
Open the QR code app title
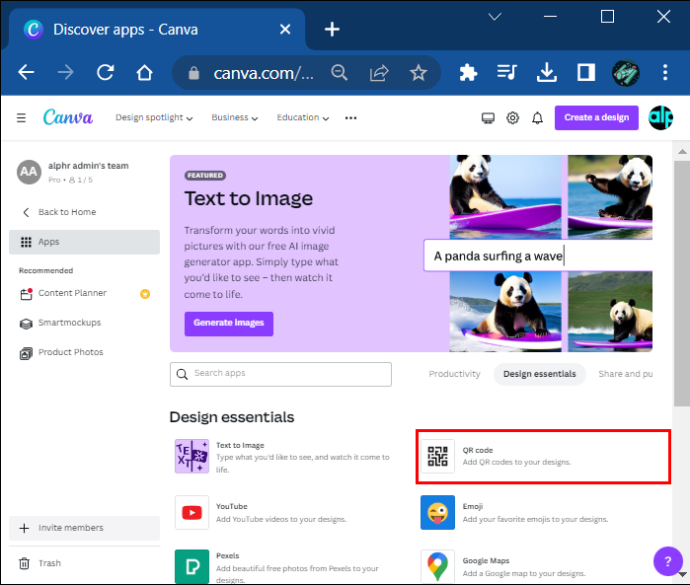tap(477, 450)
